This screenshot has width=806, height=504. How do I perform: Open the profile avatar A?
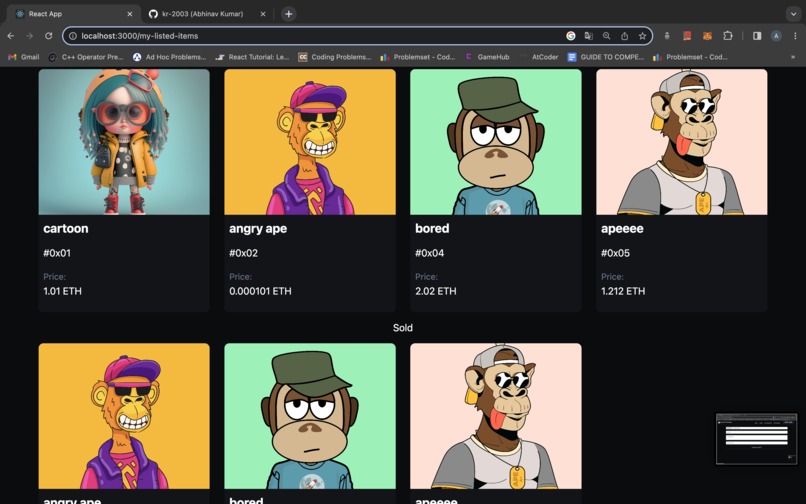[x=776, y=36]
